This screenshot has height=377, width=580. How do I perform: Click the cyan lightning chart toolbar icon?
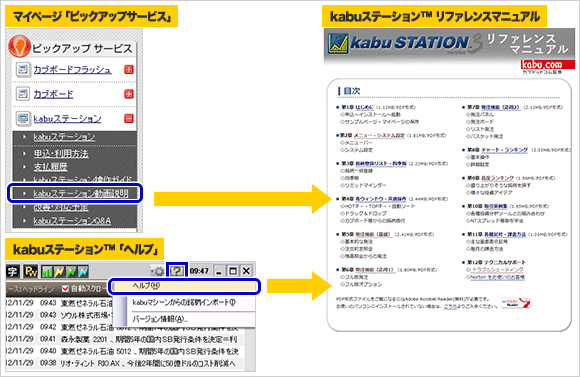point(83,272)
